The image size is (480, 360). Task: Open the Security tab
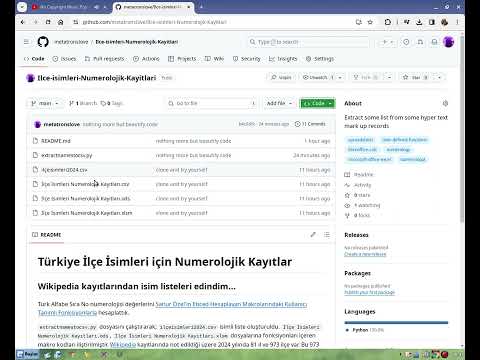point(247,59)
